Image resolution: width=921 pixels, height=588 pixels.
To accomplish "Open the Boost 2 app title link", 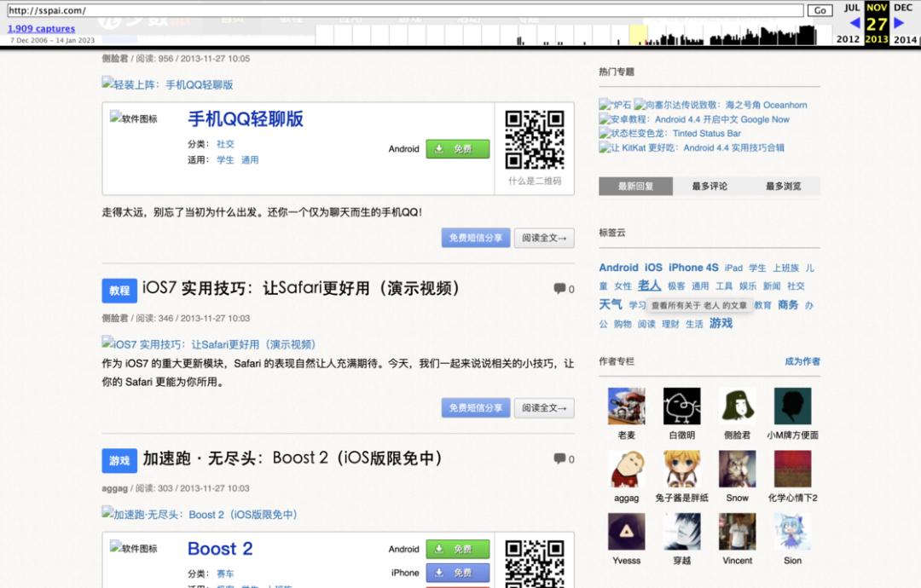I will (220, 549).
